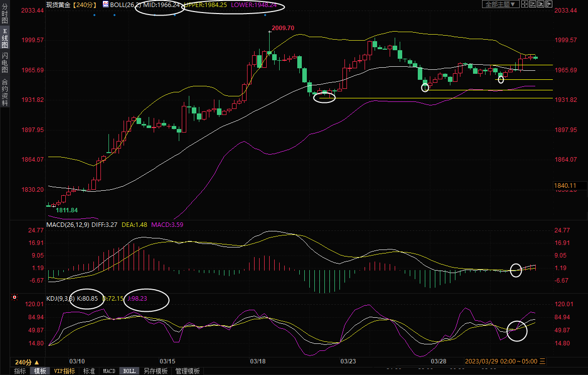Click the BOLL indicator chart icon
The width and height of the screenshot is (588, 375).
click(105, 4)
